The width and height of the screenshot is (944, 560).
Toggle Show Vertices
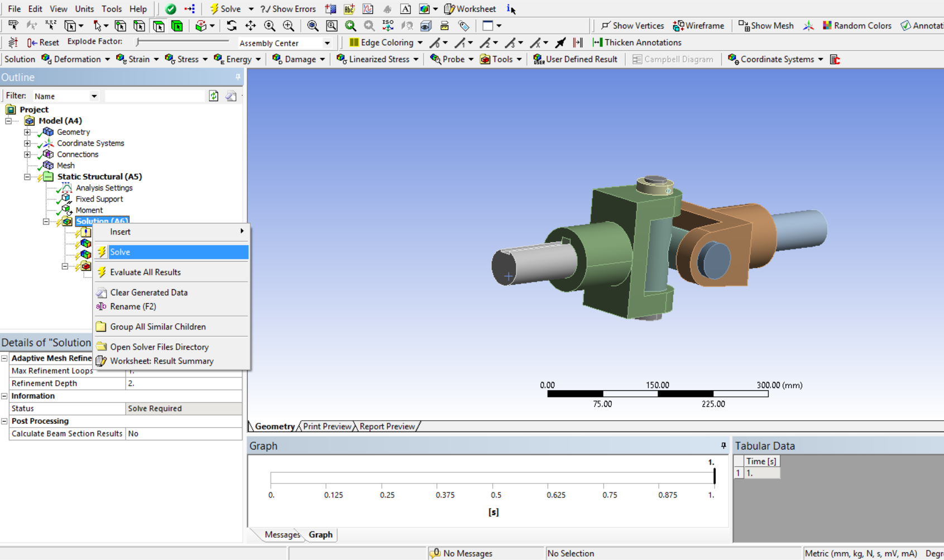(632, 26)
